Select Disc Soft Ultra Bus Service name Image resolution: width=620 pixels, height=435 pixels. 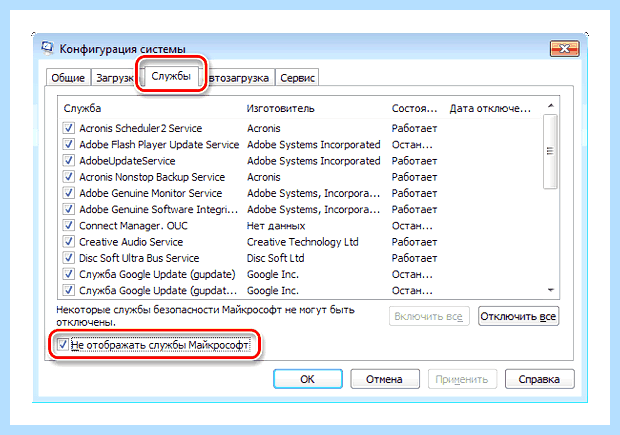139,258
